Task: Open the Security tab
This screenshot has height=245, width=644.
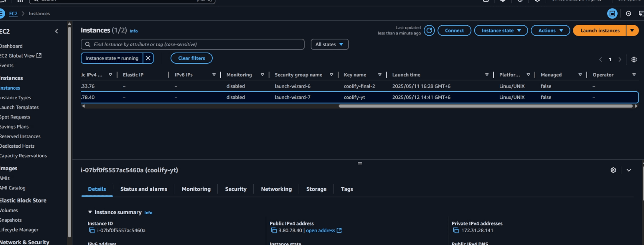Action: click(236, 189)
